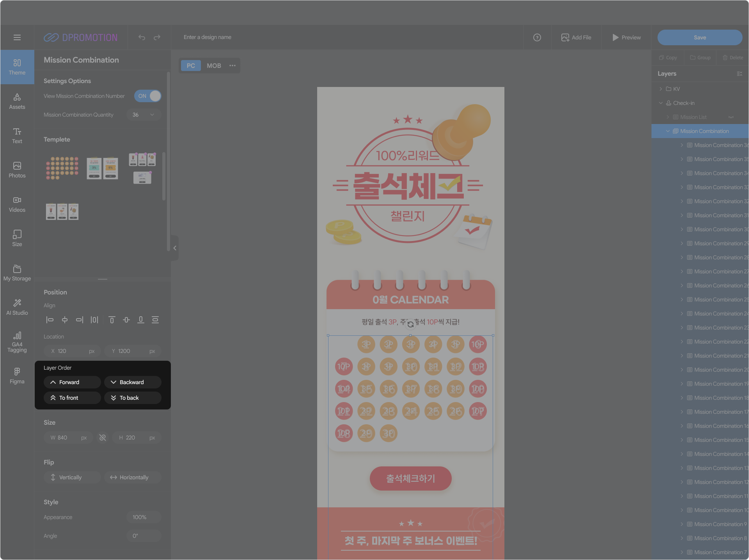
Task: Expand the Mission Combination 36 layer
Action: pos(682,145)
